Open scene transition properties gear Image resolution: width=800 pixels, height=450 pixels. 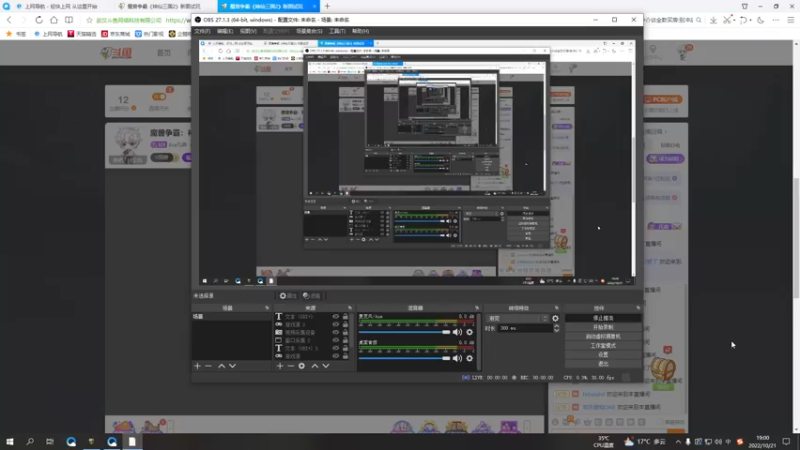[x=555, y=318]
